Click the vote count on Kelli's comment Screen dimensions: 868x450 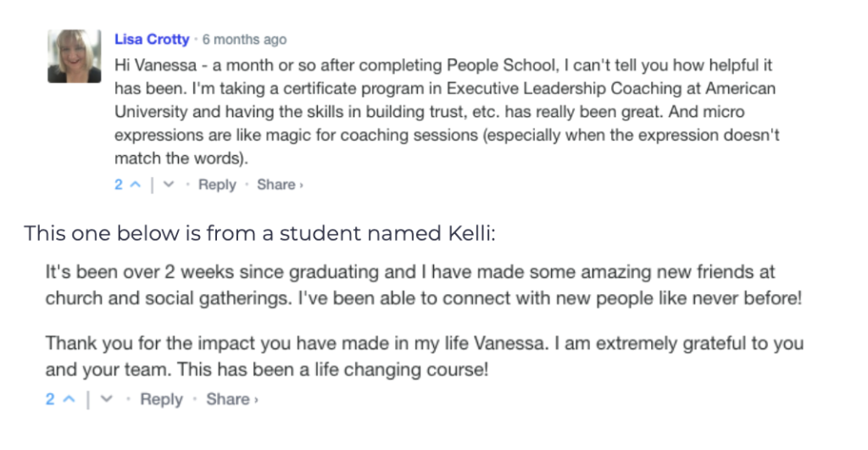(x=50, y=399)
